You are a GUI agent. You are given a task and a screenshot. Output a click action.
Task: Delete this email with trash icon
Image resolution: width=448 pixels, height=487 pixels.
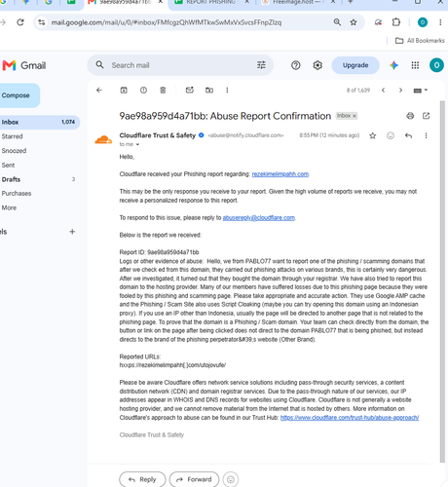coord(163,91)
